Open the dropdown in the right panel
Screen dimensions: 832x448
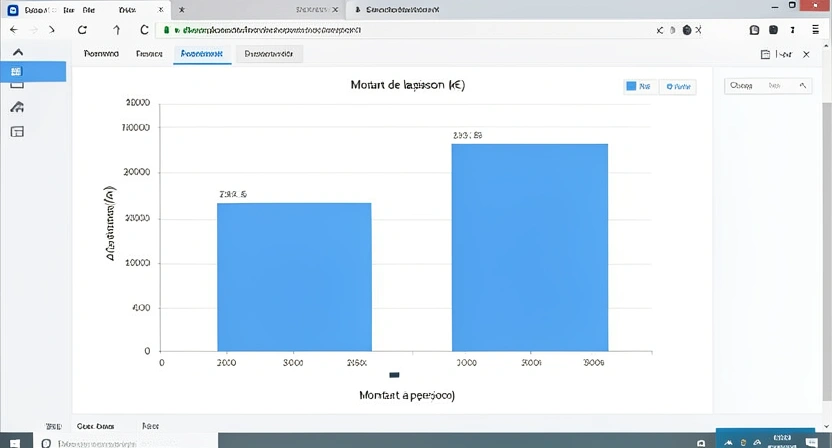pyautogui.click(x=768, y=85)
